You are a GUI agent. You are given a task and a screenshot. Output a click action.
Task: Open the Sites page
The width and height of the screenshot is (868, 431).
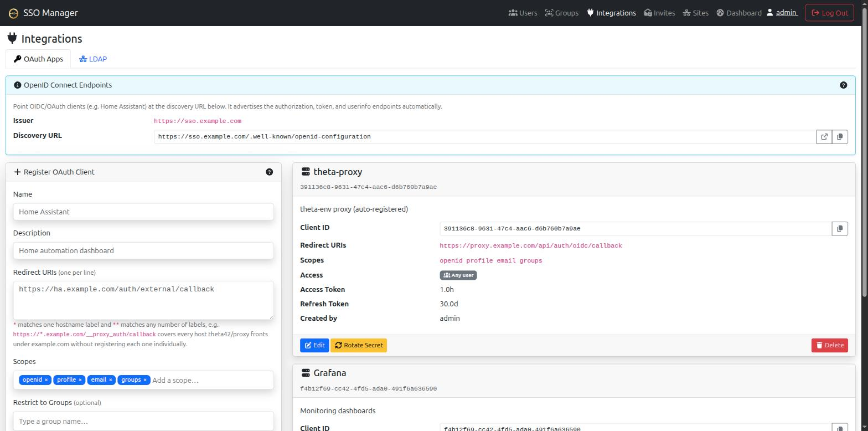tap(695, 13)
